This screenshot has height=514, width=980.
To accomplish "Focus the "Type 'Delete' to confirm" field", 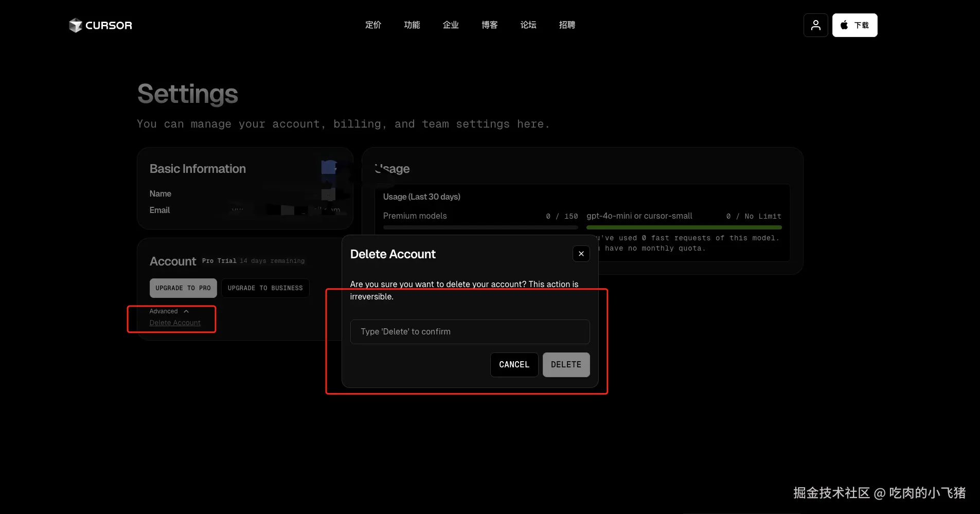I will 470,332.
